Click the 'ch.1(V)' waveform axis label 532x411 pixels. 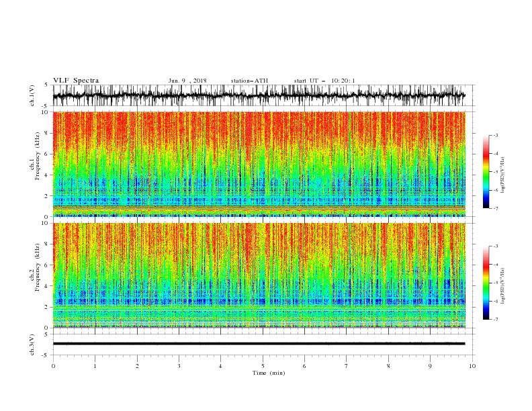[32, 95]
